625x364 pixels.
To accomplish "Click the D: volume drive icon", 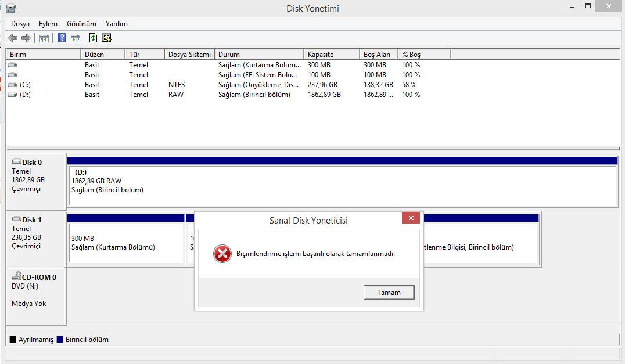I will click(12, 95).
